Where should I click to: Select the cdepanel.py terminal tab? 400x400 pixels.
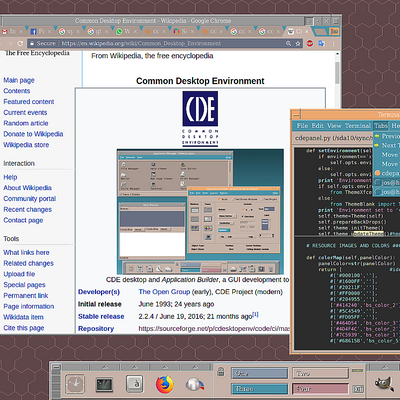pyautogui.click(x=333, y=138)
